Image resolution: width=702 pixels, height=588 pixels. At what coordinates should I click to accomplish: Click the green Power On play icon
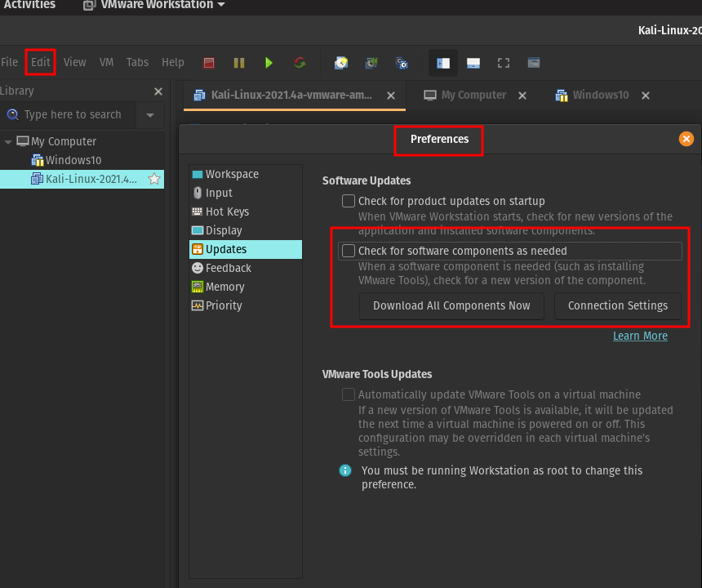click(269, 63)
